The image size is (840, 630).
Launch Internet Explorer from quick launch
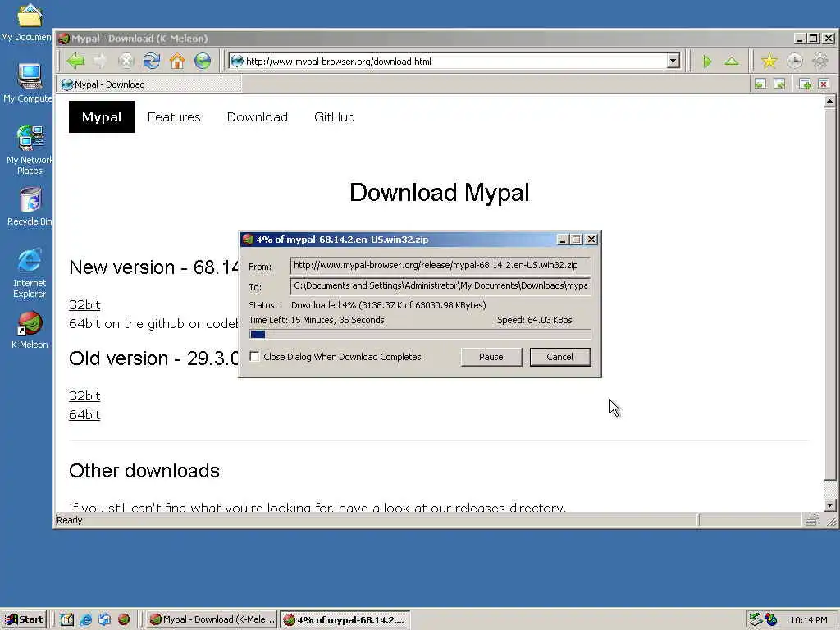(85, 619)
